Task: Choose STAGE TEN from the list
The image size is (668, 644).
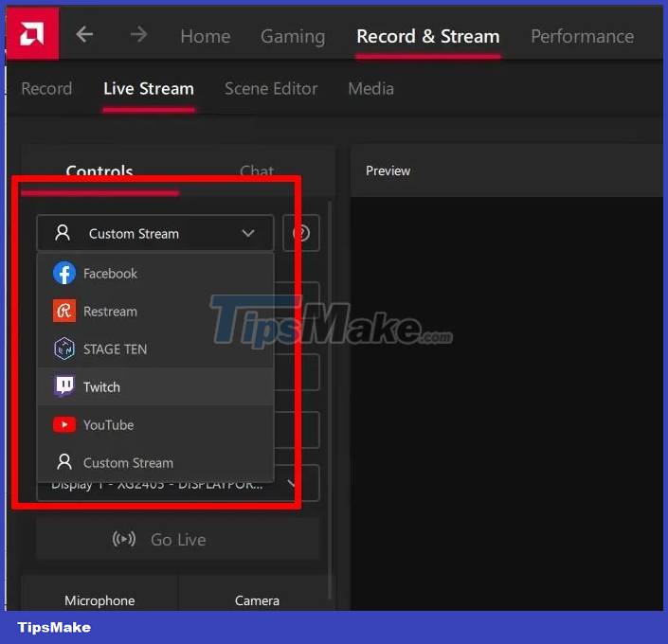Action: point(155,349)
